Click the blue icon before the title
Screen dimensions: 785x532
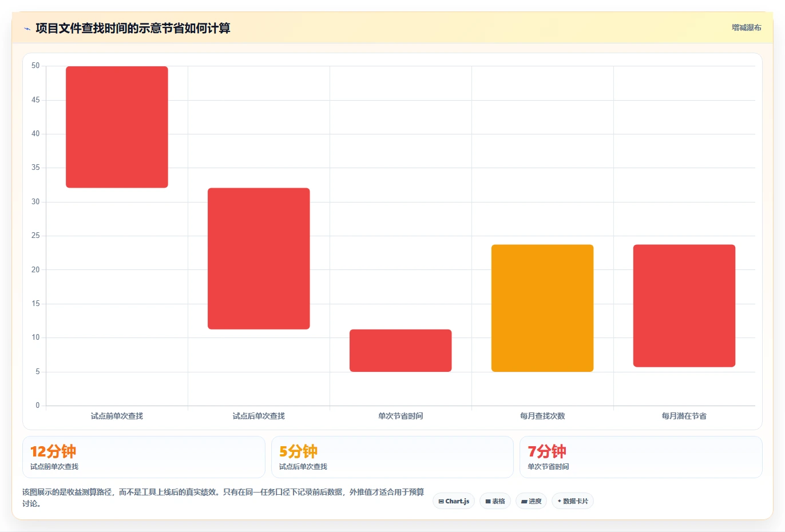(27, 29)
